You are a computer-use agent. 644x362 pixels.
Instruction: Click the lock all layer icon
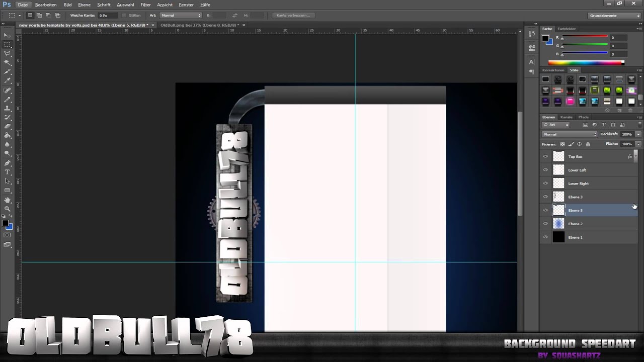(588, 144)
